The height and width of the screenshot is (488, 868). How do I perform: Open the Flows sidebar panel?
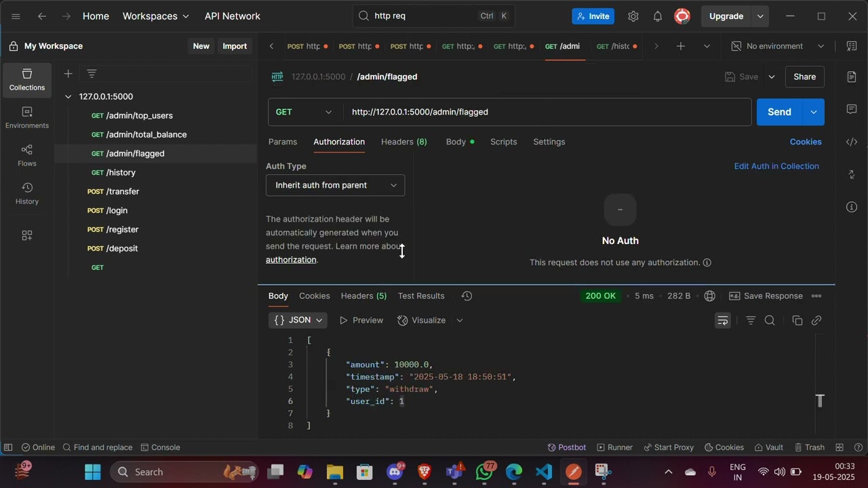27,156
